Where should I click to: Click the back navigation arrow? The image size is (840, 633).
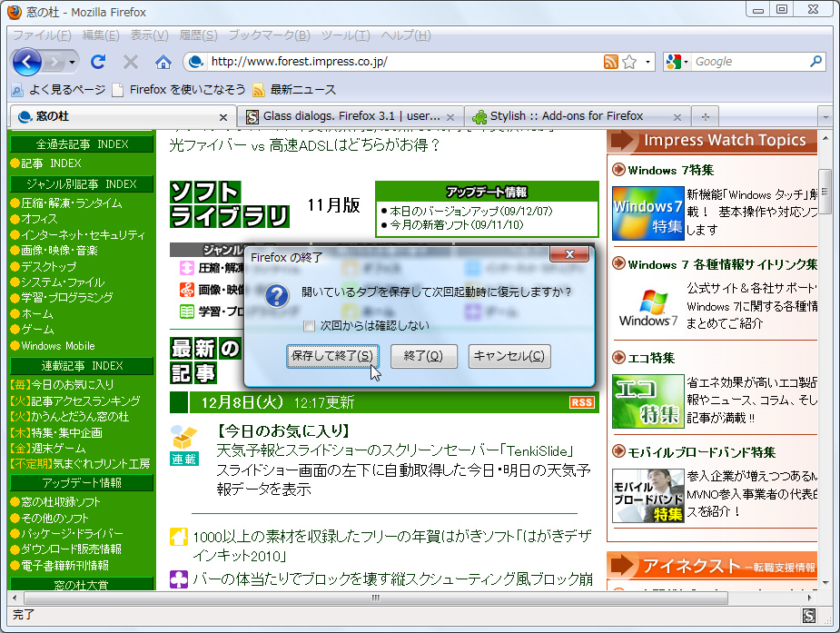coord(27,62)
